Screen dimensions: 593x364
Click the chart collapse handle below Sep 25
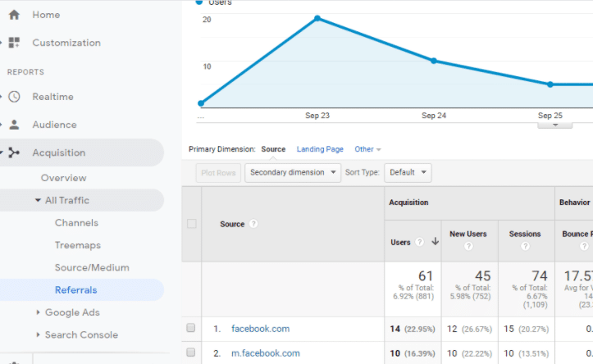click(554, 125)
